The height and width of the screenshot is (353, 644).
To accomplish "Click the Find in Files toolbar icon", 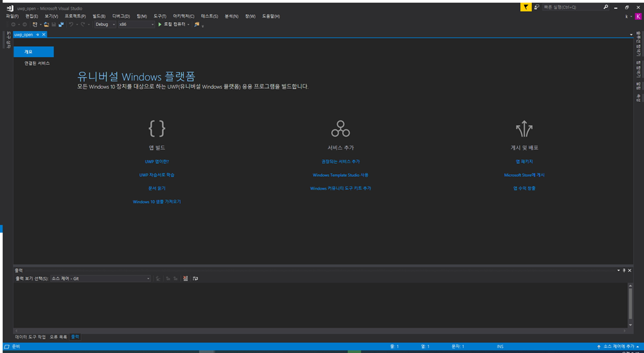I will [197, 25].
